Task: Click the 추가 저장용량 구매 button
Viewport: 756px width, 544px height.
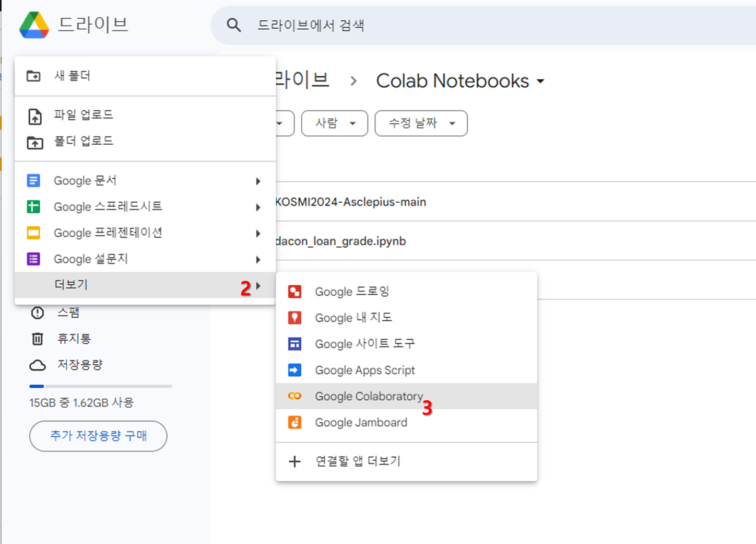Action: click(98, 436)
